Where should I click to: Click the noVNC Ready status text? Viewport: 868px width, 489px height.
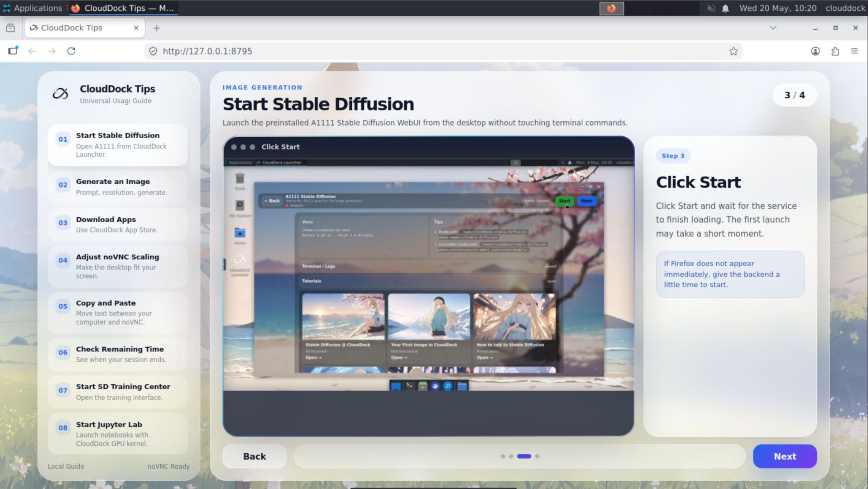click(168, 466)
